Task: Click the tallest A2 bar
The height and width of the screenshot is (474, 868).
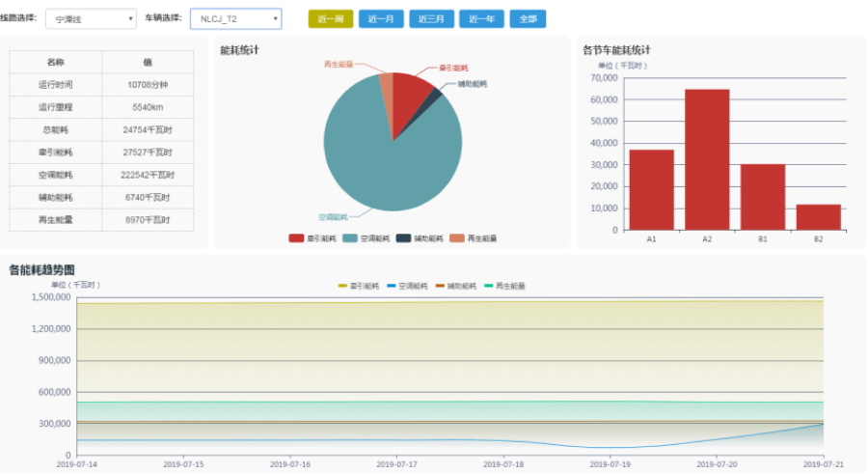Action: pyautogui.click(x=707, y=159)
